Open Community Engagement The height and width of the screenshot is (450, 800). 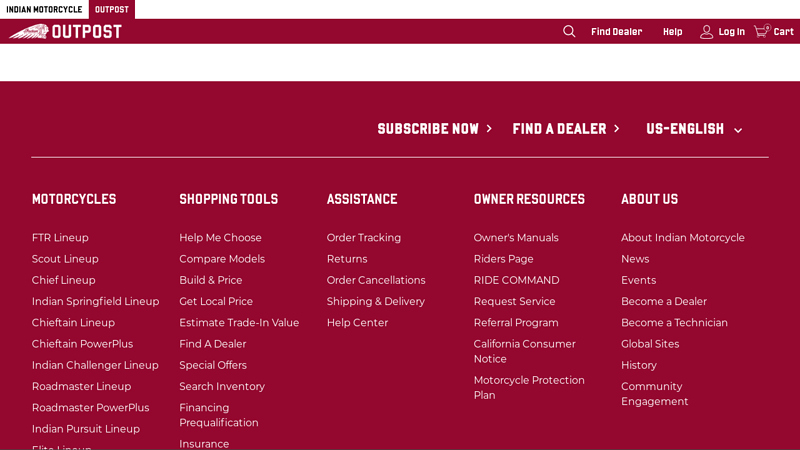655,394
